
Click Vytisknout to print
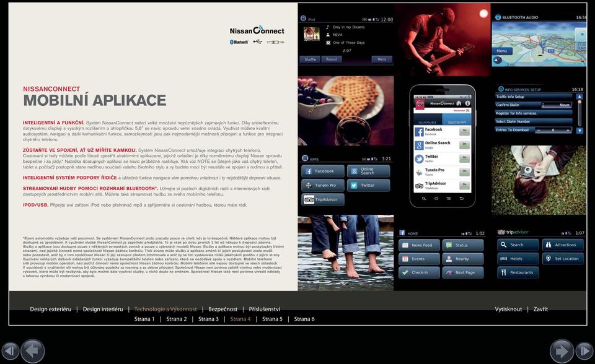coord(508,309)
